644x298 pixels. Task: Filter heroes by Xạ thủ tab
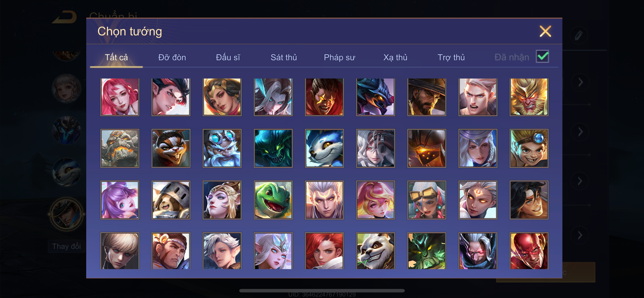(395, 57)
